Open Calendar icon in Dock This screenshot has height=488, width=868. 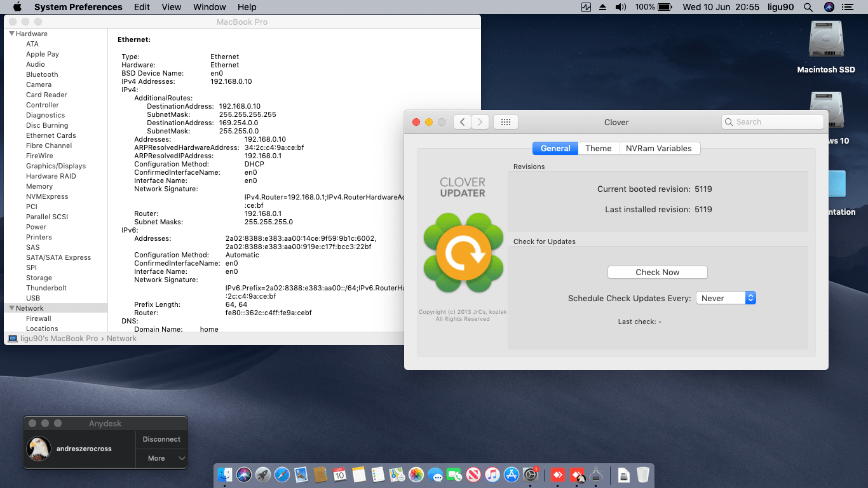(339, 475)
